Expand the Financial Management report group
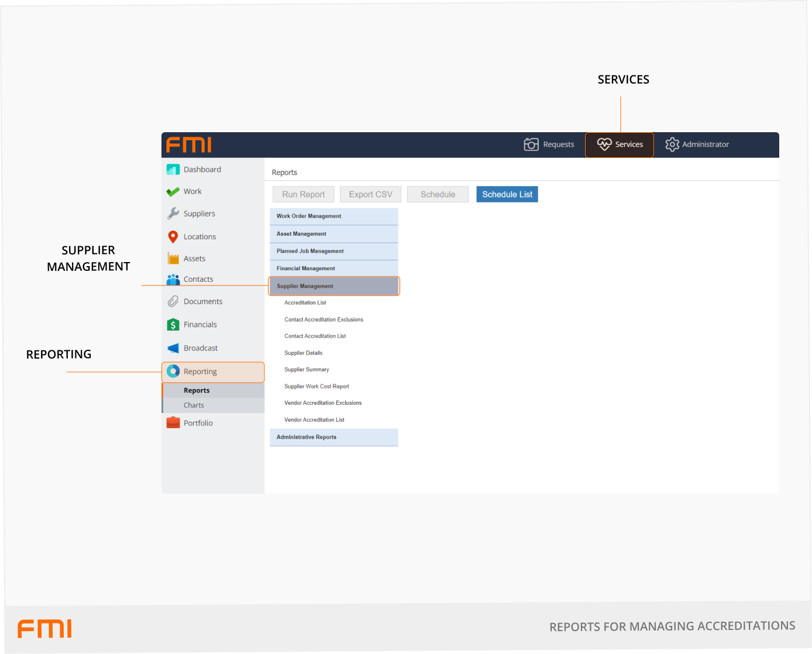This screenshot has height=654, width=812. [x=333, y=269]
